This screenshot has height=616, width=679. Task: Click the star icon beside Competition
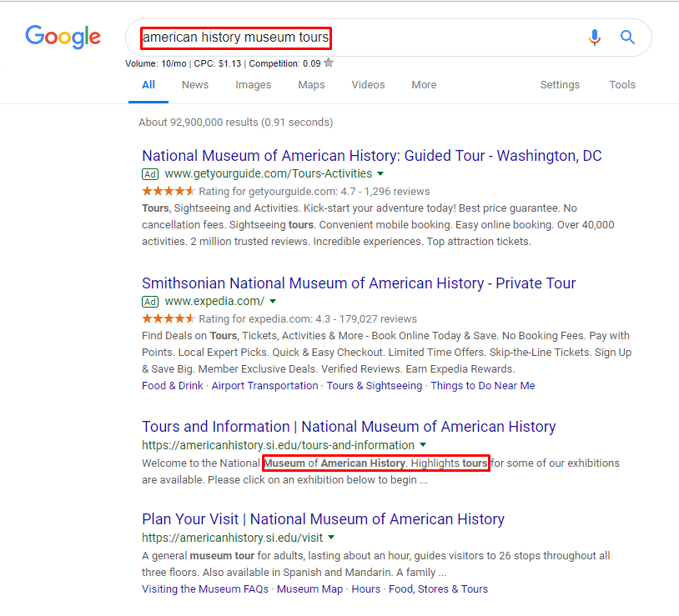pos(329,63)
